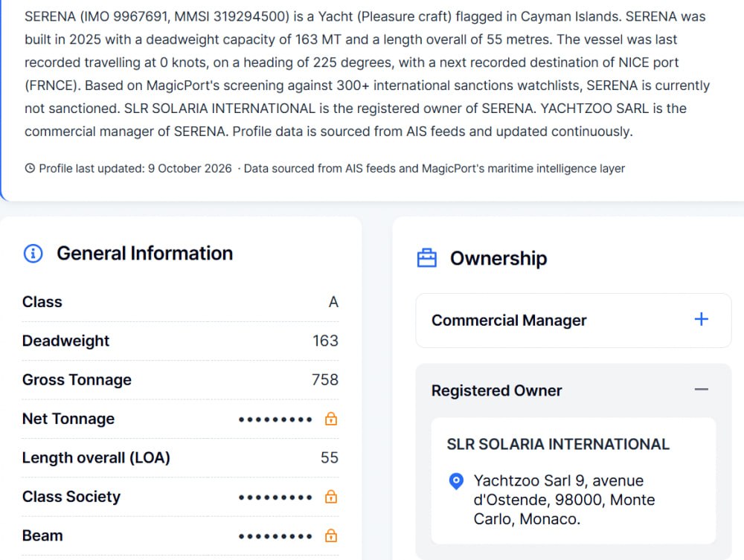Click the 'Data sourced from AIS feeds' note
The width and height of the screenshot is (744, 560).
(434, 168)
